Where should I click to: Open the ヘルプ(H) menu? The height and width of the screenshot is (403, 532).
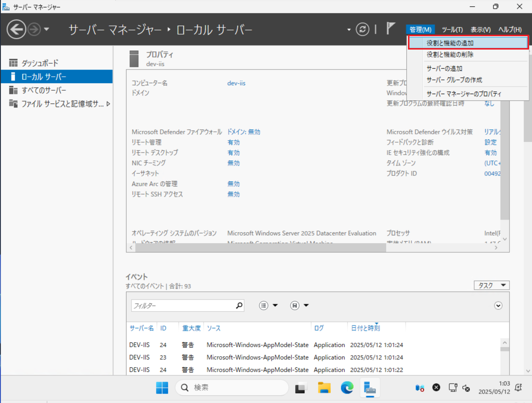(510, 29)
